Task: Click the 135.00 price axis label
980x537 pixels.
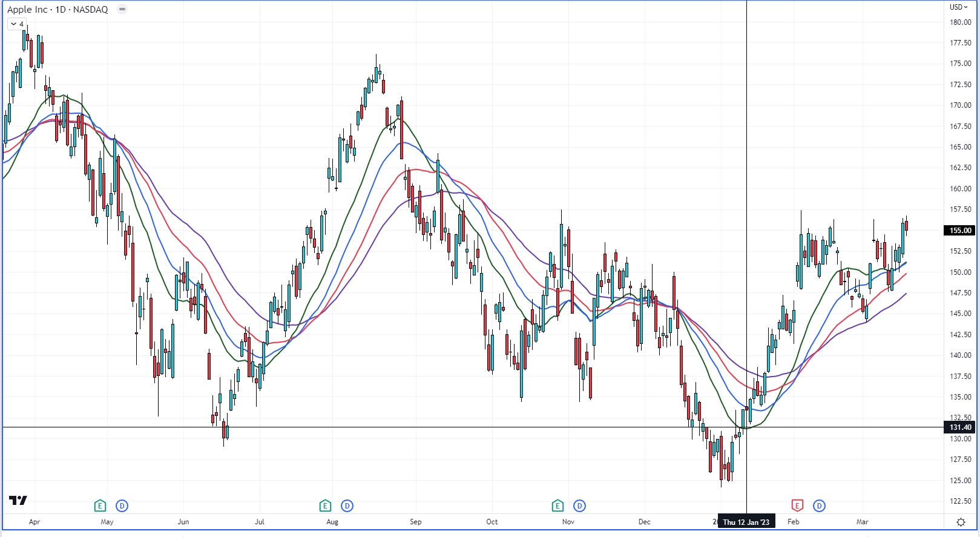Action: tap(961, 397)
